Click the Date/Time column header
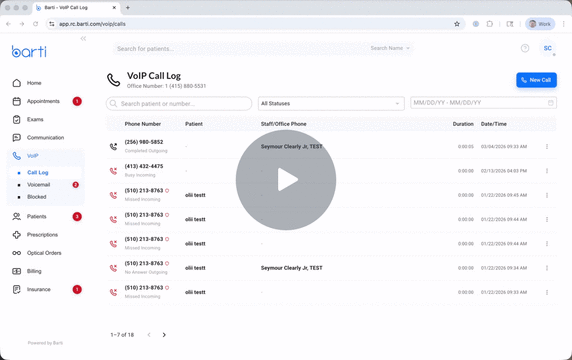The image size is (572, 360). coord(494,124)
